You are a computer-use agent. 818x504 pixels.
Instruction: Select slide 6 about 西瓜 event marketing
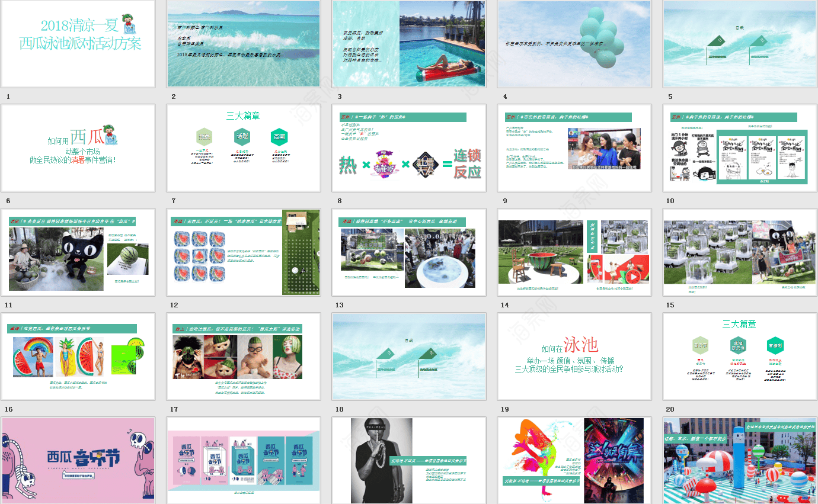pyautogui.click(x=78, y=148)
